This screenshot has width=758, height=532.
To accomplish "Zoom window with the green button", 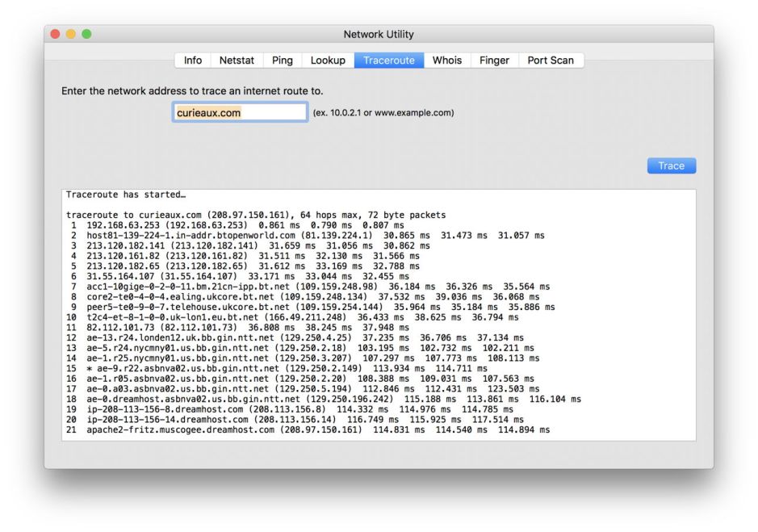I will 86,34.
